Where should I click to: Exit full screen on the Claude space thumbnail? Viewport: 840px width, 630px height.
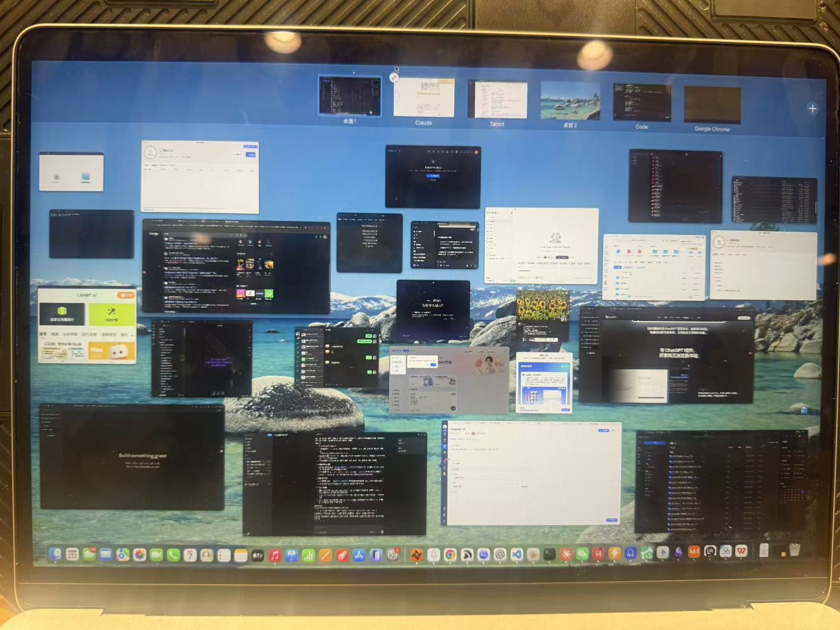394,78
